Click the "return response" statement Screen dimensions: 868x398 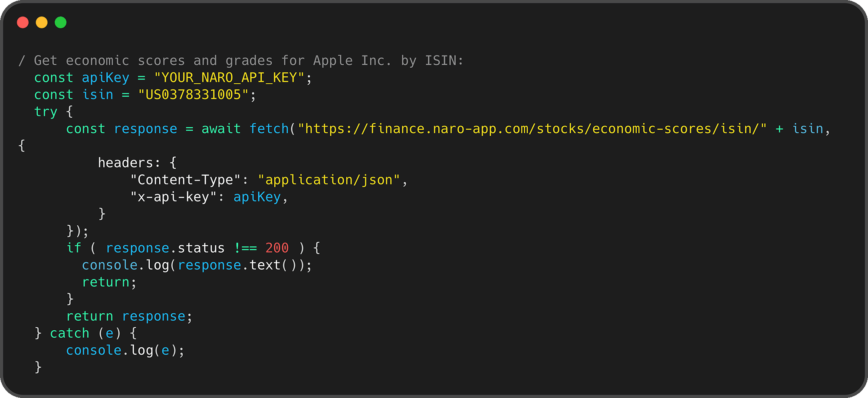pos(128,316)
